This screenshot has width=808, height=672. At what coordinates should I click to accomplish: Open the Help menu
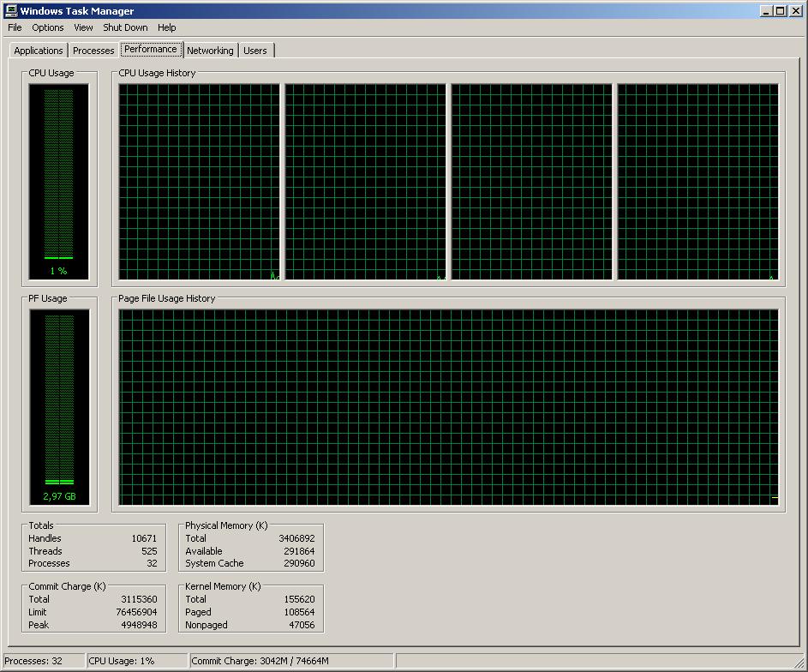[167, 27]
